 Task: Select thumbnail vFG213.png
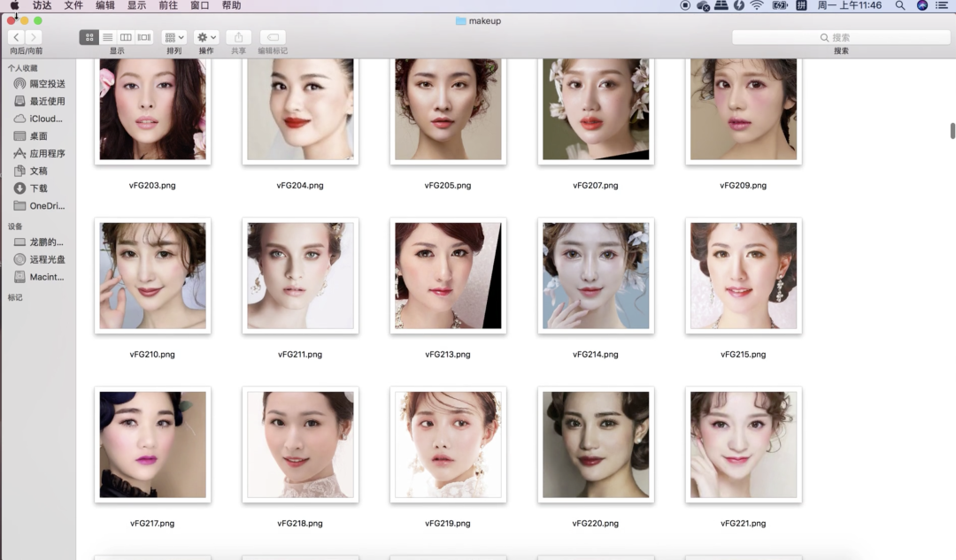click(x=448, y=275)
